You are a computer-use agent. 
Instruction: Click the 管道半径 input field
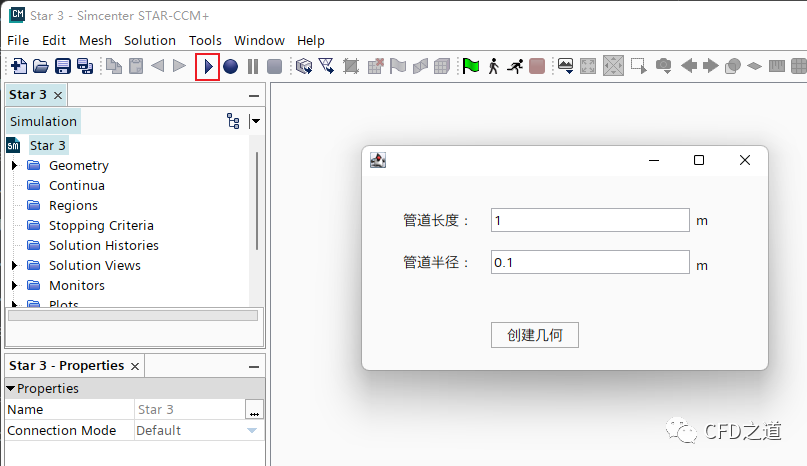(590, 263)
